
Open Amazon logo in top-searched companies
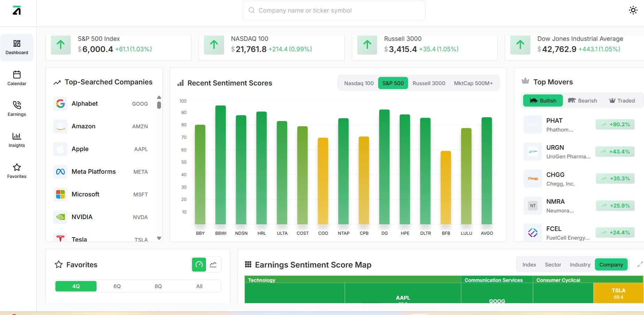(60, 126)
